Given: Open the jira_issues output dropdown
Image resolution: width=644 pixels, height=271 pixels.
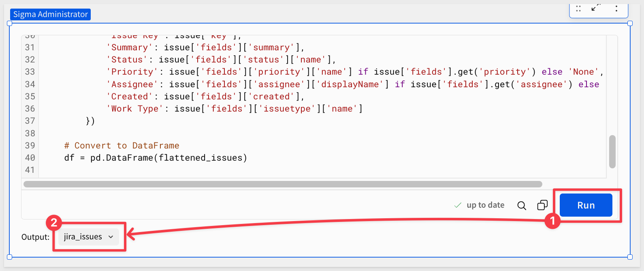Looking at the screenshot, I should tap(88, 237).
